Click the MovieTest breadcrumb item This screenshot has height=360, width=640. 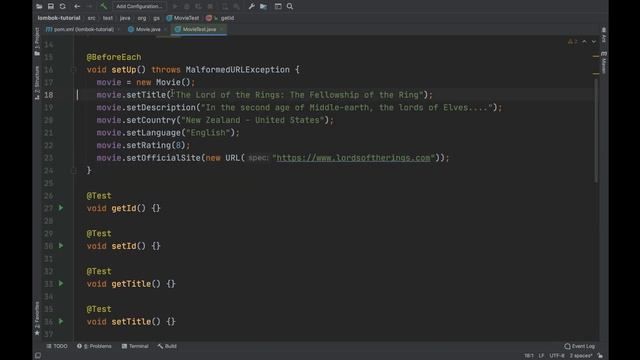pyautogui.click(x=183, y=18)
